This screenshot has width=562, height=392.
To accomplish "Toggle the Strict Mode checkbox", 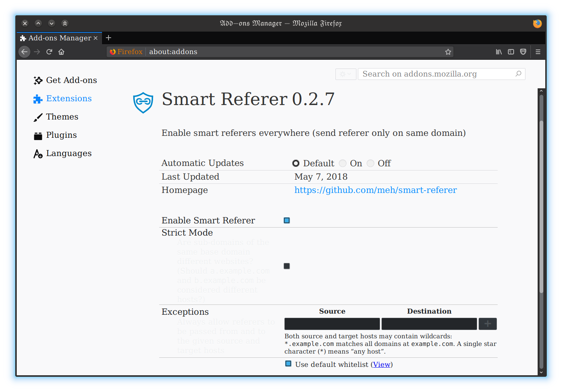I will [x=287, y=266].
